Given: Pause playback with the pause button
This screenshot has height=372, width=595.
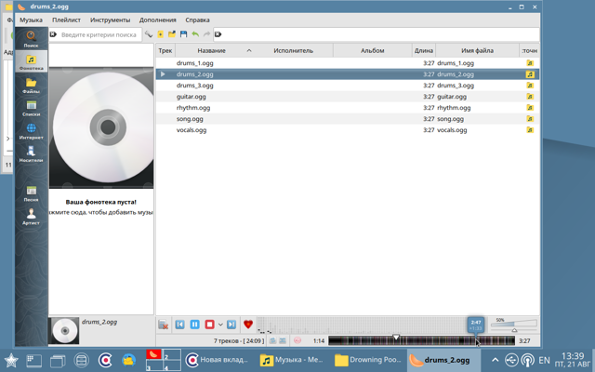Looking at the screenshot, I should coord(195,325).
